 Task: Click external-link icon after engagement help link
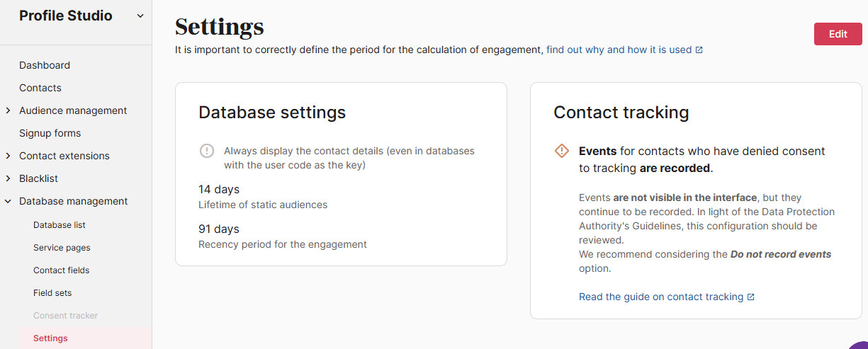[699, 50]
